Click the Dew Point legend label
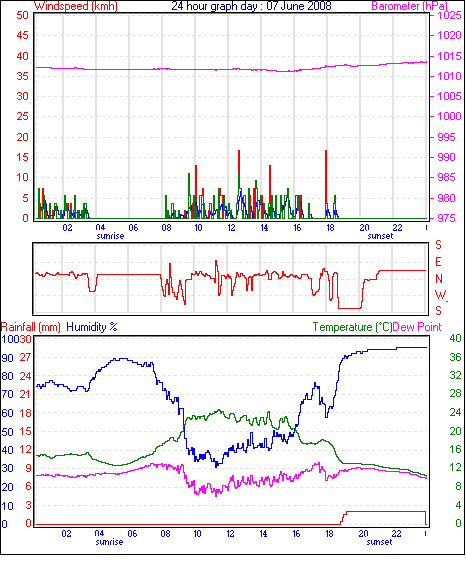This screenshot has width=466, height=563. (417, 327)
